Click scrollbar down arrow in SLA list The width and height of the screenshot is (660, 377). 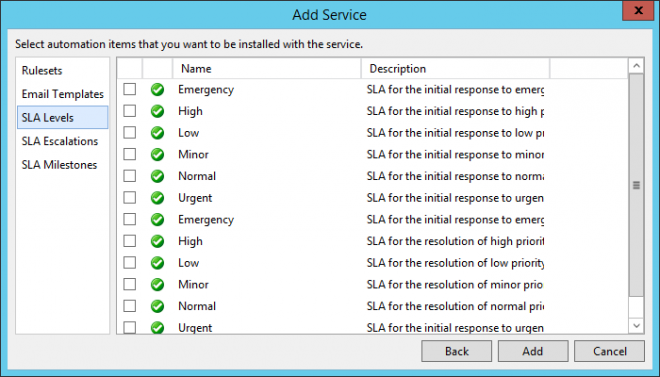[636, 326]
